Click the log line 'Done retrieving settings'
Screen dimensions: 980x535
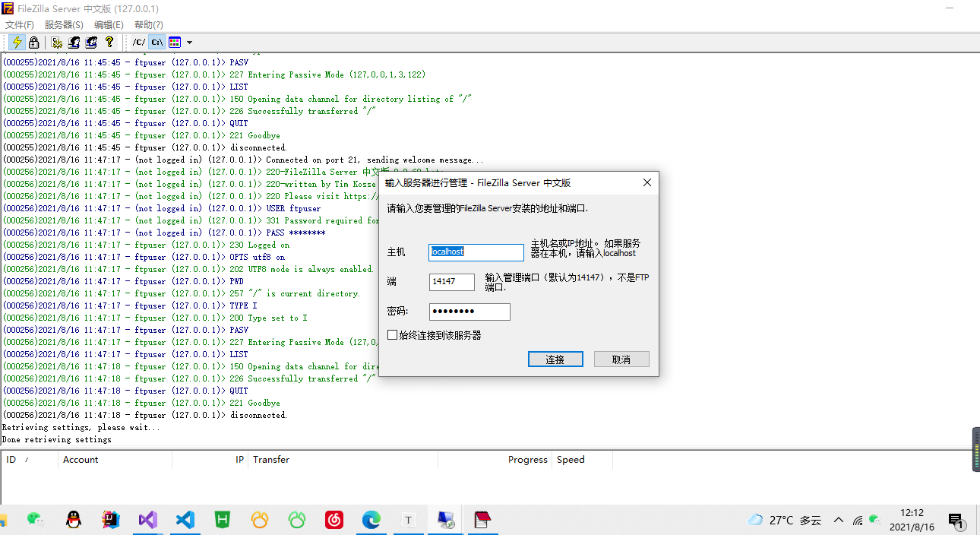click(x=57, y=439)
